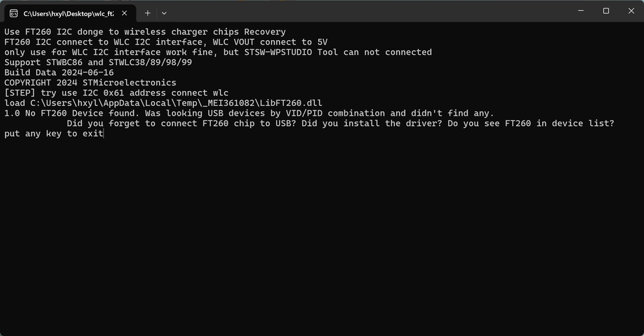
Task: Click the 'No FT260 Device found' error line
Action: pos(249,113)
